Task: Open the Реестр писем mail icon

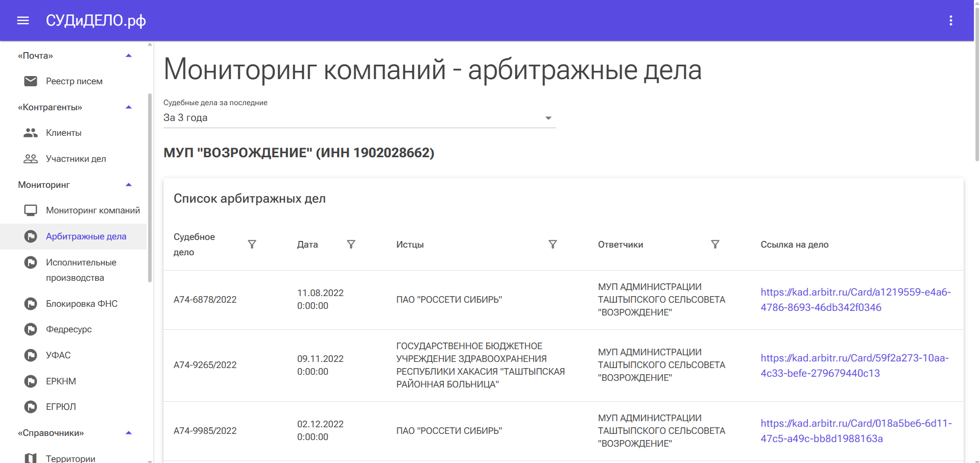Action: click(31, 81)
